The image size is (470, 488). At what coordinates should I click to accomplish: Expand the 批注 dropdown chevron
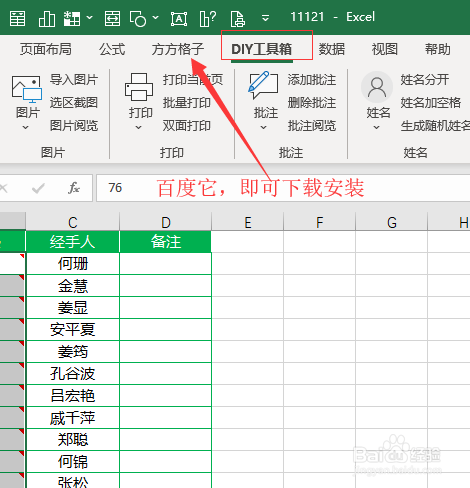click(263, 127)
